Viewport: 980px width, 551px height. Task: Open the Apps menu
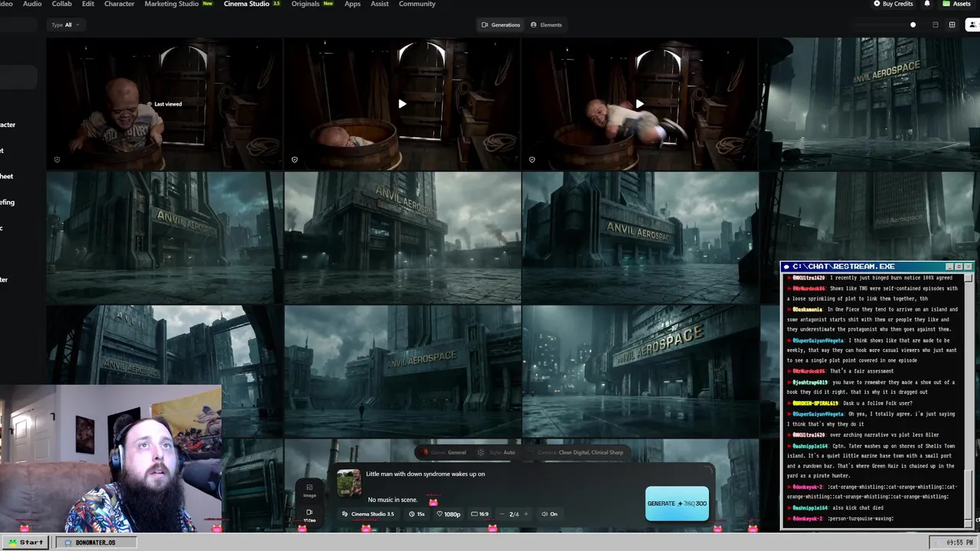point(352,4)
